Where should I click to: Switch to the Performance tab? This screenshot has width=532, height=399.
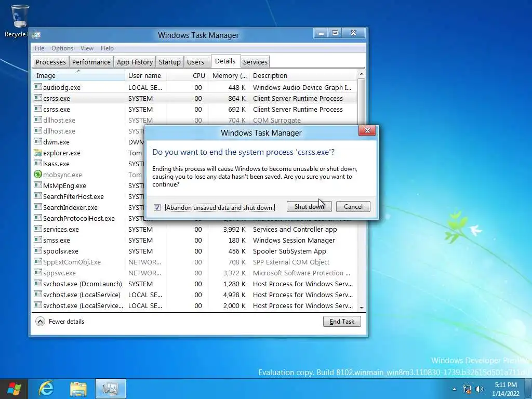[x=91, y=62]
